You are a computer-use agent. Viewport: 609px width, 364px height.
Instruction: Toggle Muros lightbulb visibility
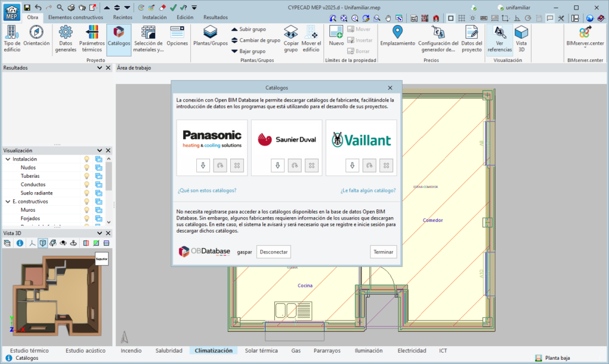click(86, 210)
